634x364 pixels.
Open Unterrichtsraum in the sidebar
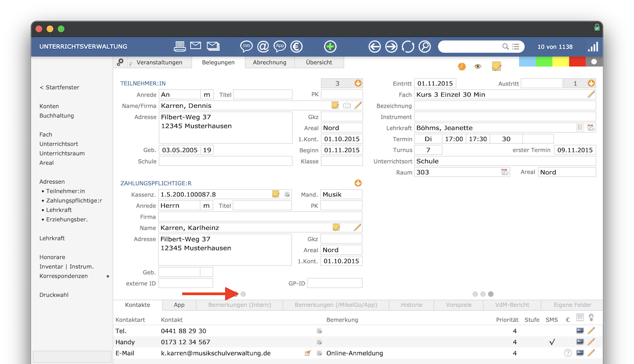(x=62, y=153)
